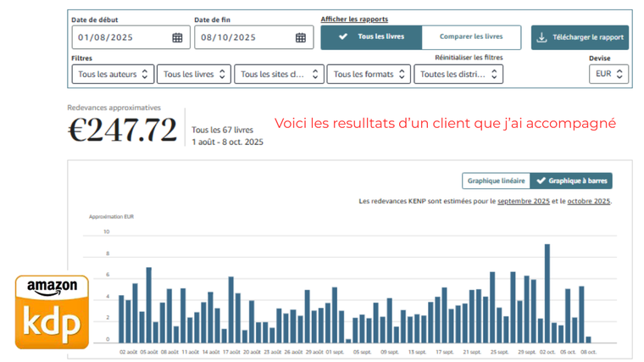Click the Amazon KDP logo
Image resolution: width=644 pixels, height=362 pixels.
click(52, 312)
